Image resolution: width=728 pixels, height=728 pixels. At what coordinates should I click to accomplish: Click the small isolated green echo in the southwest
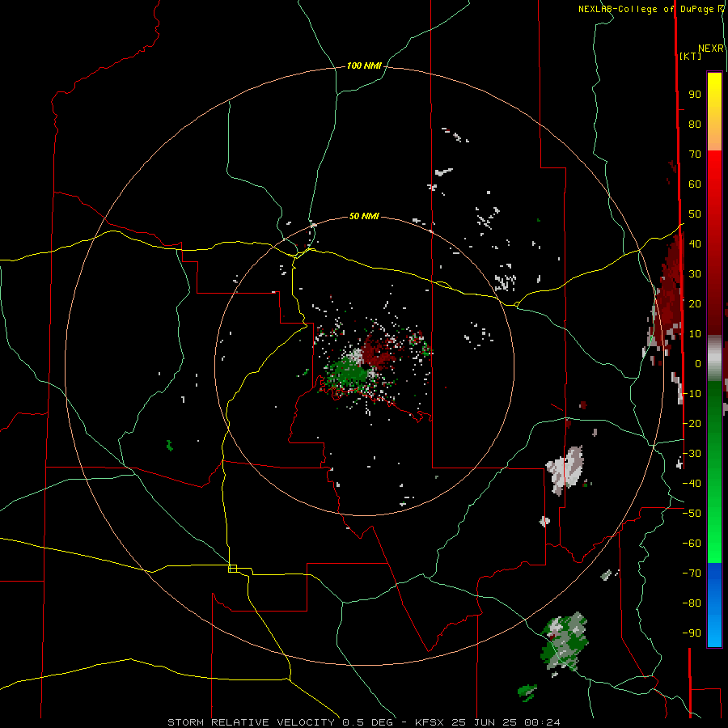coord(170,446)
